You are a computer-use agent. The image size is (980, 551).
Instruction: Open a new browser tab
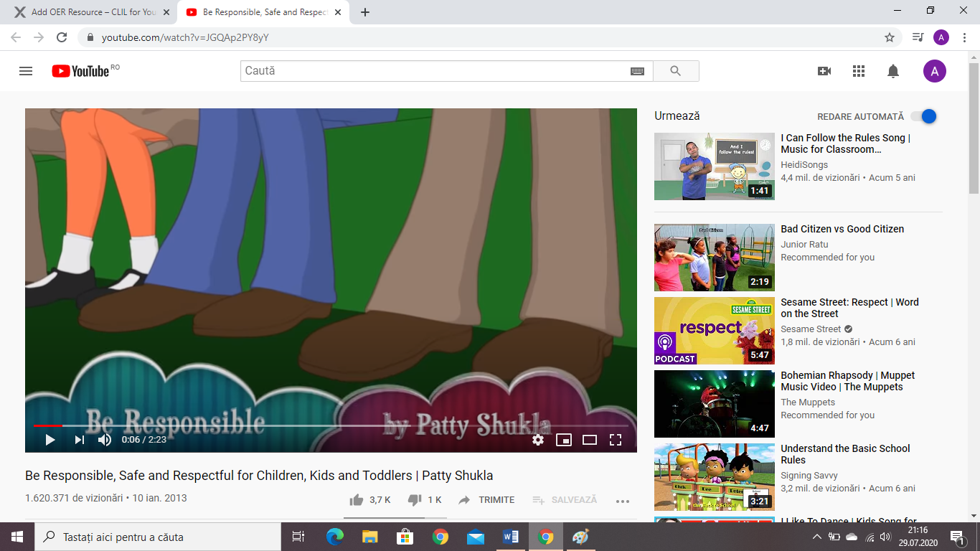click(x=365, y=12)
